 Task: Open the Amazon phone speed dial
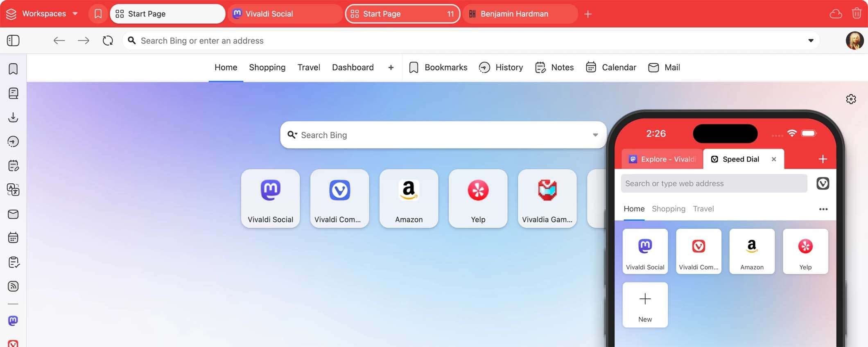752,251
